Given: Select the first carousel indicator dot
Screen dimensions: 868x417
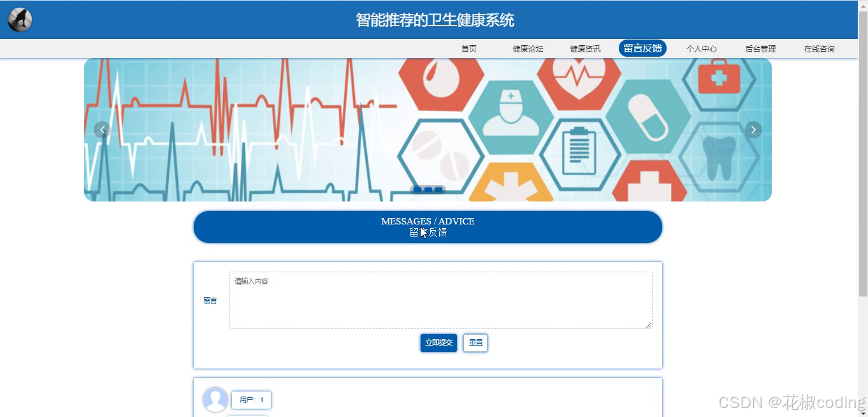Looking at the screenshot, I should click(x=416, y=189).
